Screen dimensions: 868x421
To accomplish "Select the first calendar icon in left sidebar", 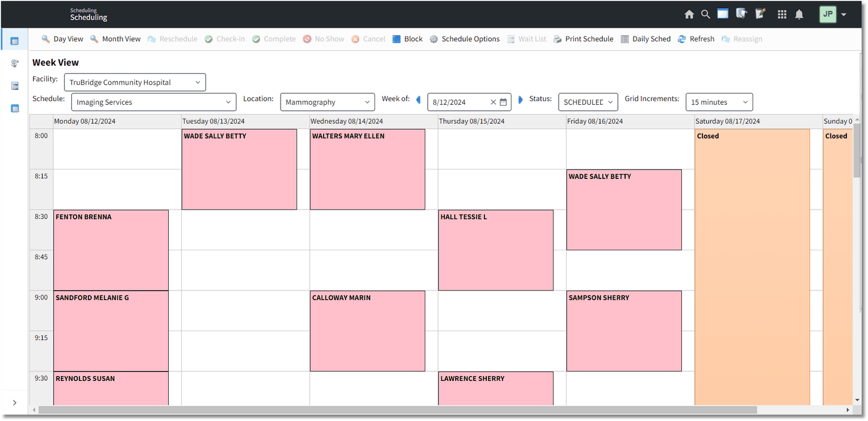I will 14,41.
